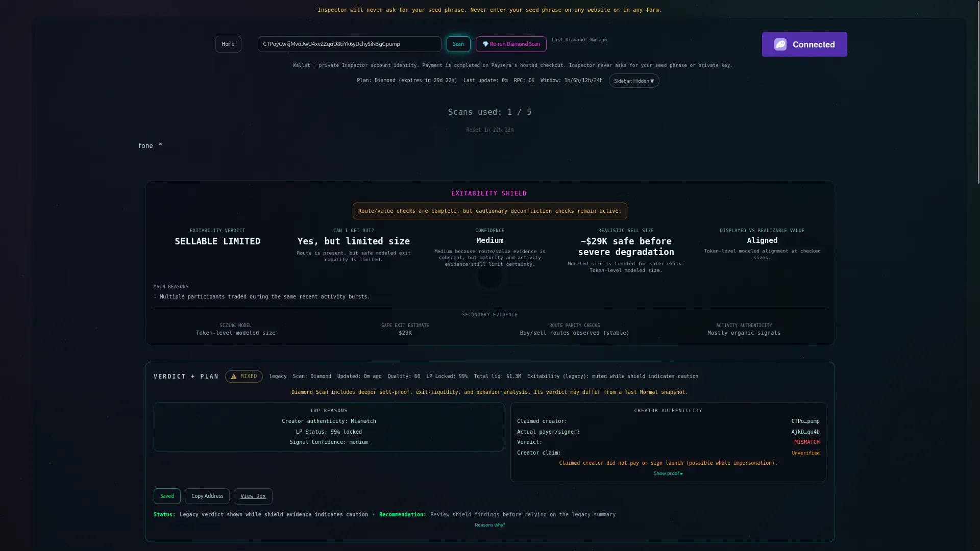Toggle the Saved button
Viewport: 980px width, 551px height.
167,496
